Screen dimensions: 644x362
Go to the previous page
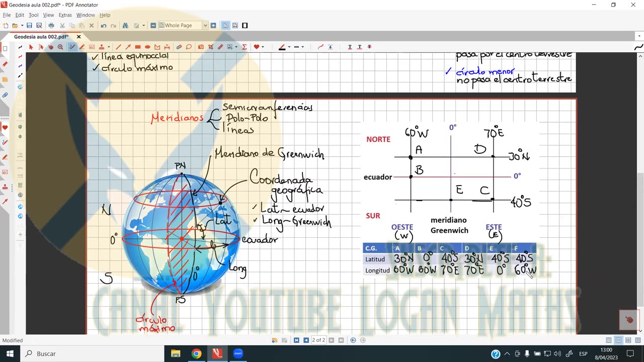pos(306,340)
